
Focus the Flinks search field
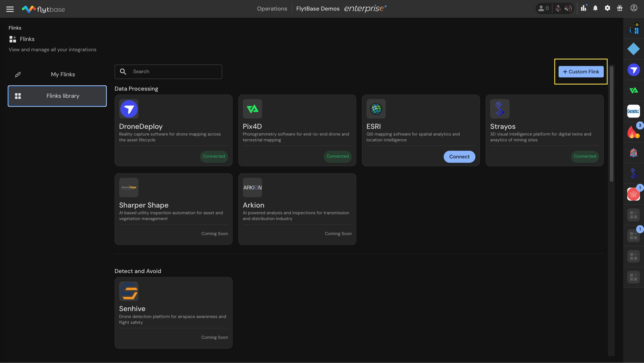pyautogui.click(x=168, y=72)
